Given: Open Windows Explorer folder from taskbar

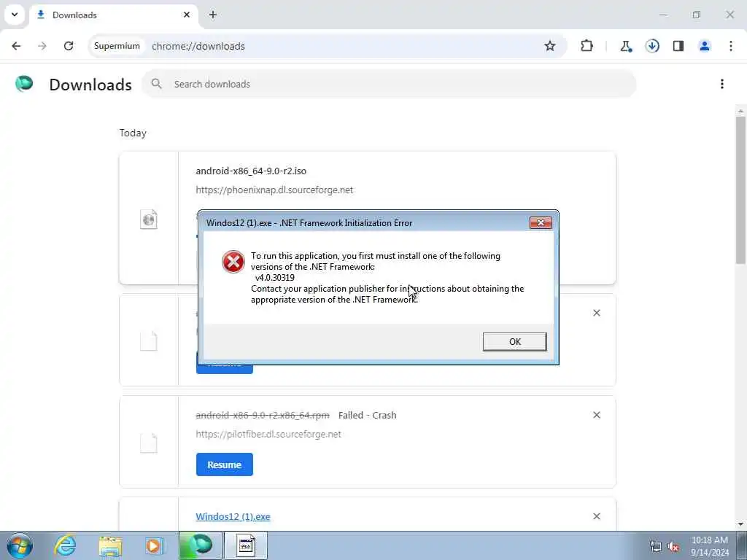Looking at the screenshot, I should point(110,545).
